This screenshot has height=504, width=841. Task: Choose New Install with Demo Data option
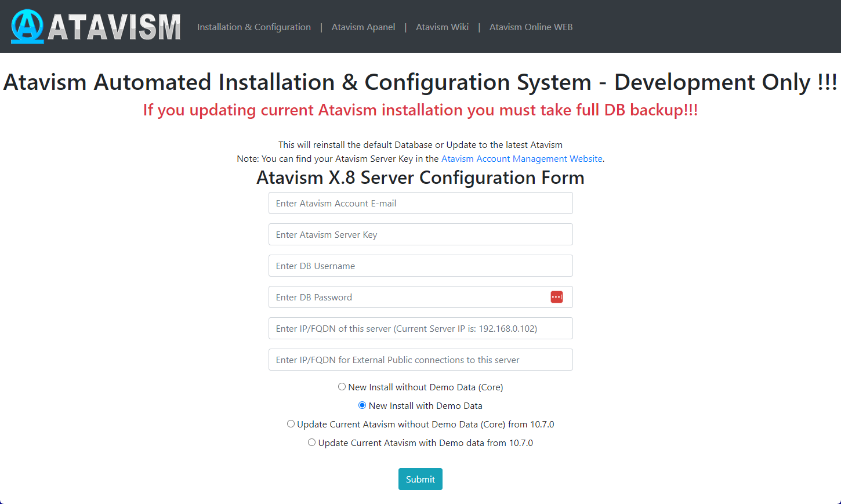point(362,405)
